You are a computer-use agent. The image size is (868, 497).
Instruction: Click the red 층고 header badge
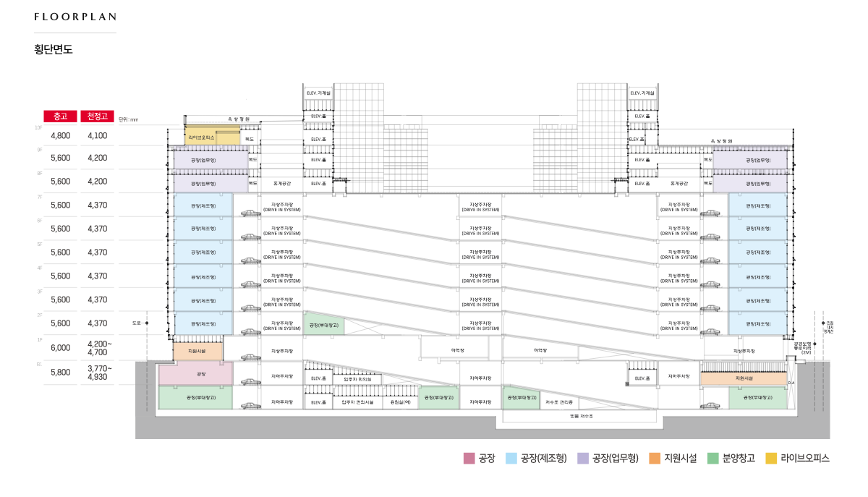pyautogui.click(x=60, y=116)
